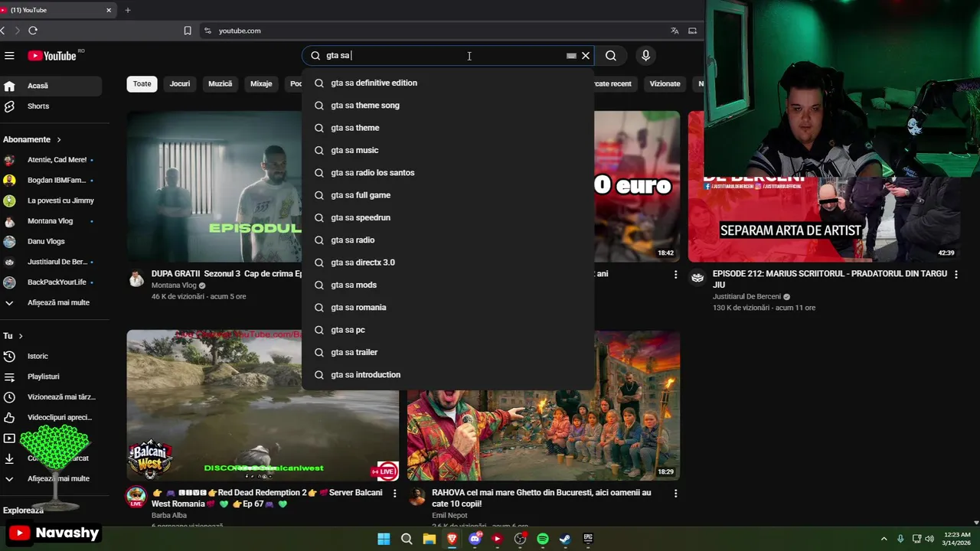The width and height of the screenshot is (980, 551).
Task: Open Windows Start menu
Action: tap(384, 539)
